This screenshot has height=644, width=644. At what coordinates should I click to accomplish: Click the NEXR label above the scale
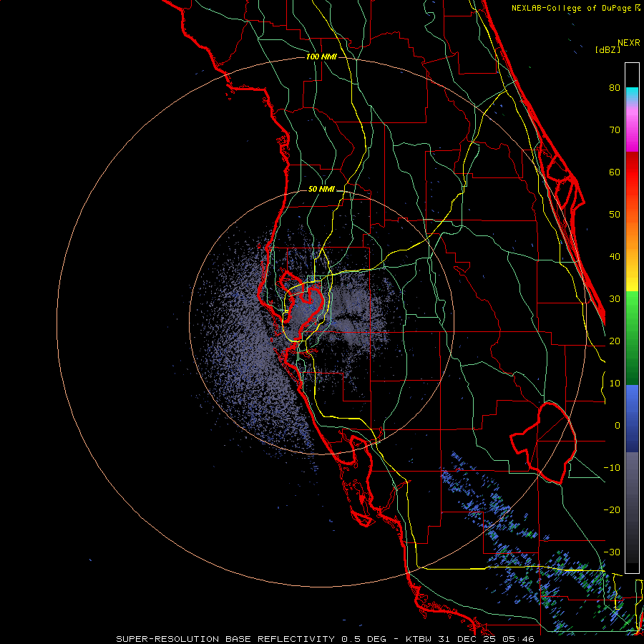tap(629, 43)
